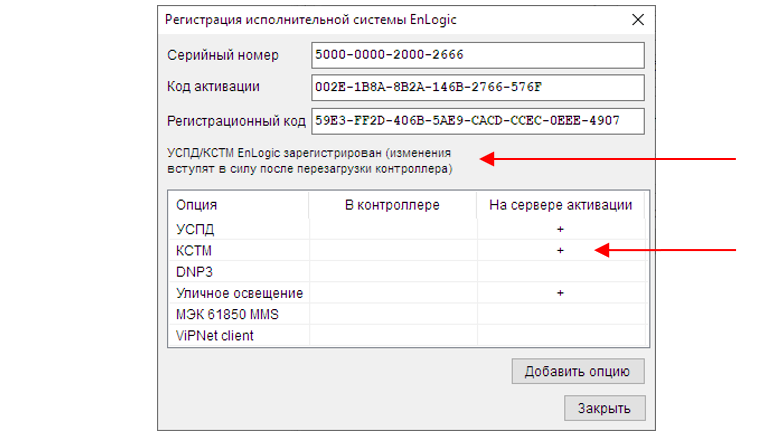771x437 pixels.
Task: Select the DNP3 option row
Action: pos(408,272)
